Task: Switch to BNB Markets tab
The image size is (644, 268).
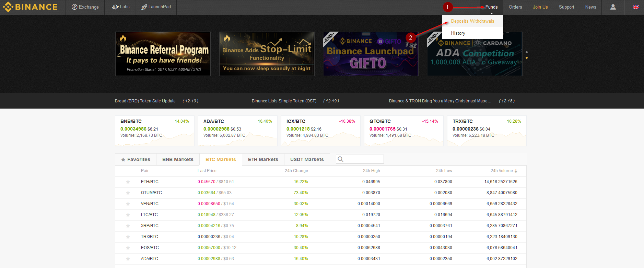Action: (178, 159)
